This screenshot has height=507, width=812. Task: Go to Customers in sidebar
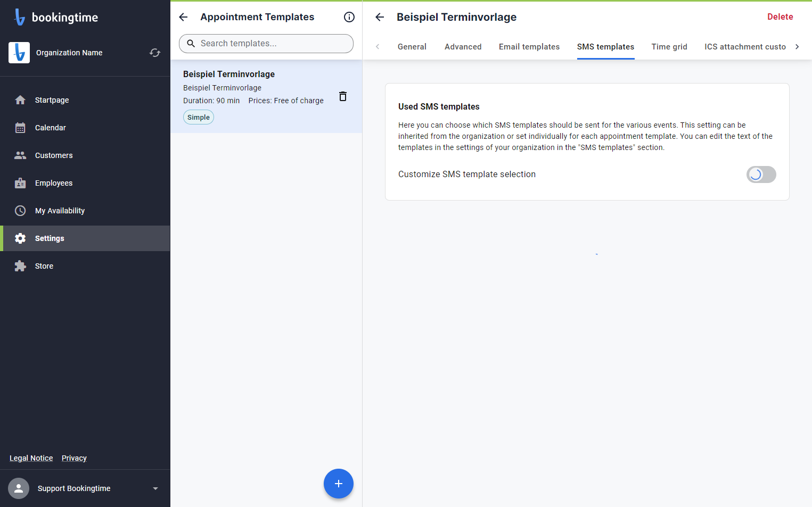[x=85, y=155]
